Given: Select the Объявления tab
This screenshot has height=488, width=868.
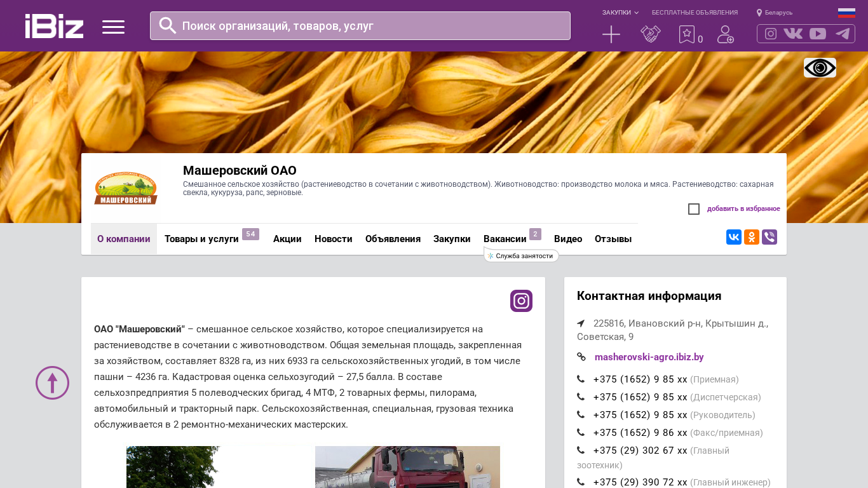Looking at the screenshot, I should [393, 239].
